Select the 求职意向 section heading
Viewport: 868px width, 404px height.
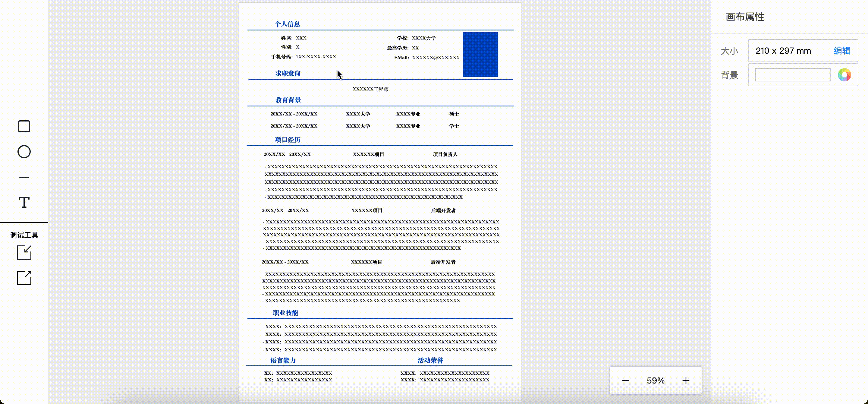288,74
